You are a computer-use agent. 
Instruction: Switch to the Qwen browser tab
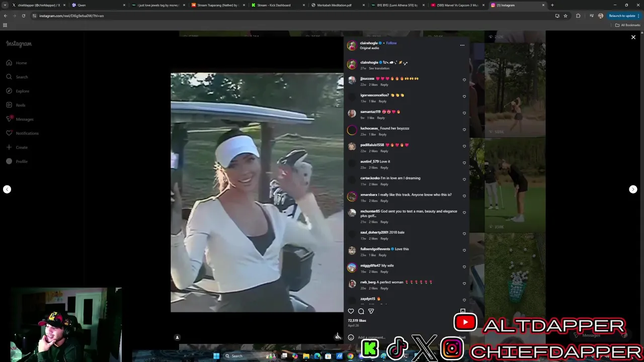(x=98, y=5)
